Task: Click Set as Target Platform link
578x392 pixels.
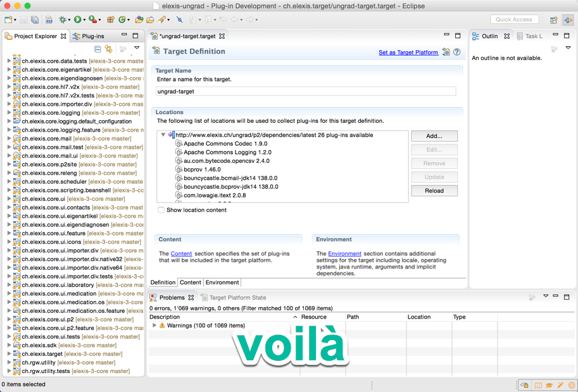Action: pyautogui.click(x=408, y=53)
